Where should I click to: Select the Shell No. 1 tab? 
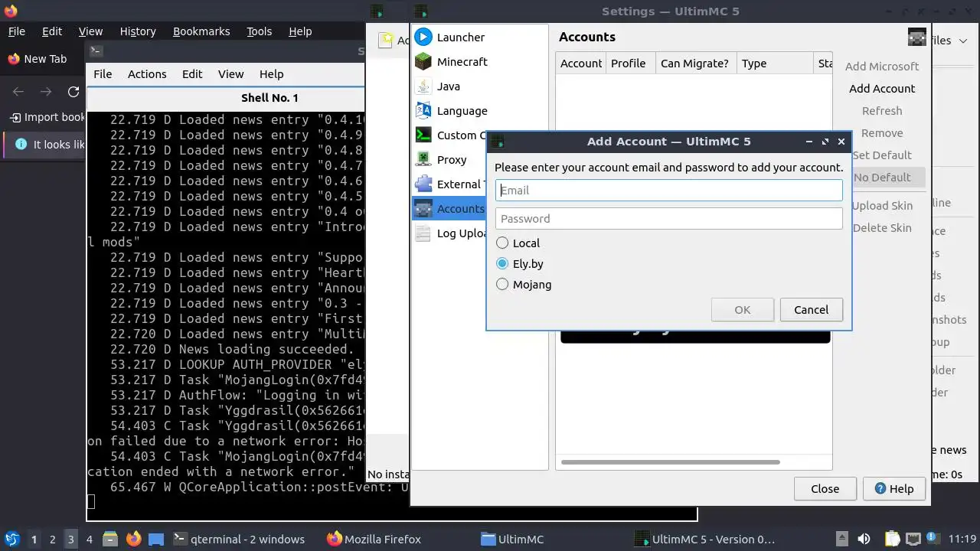point(269,98)
